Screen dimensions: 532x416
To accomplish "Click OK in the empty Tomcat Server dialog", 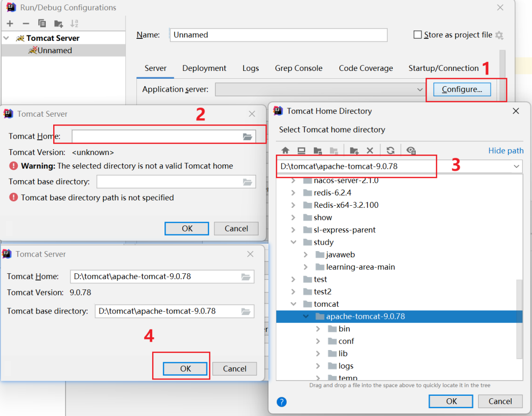I will click(187, 229).
